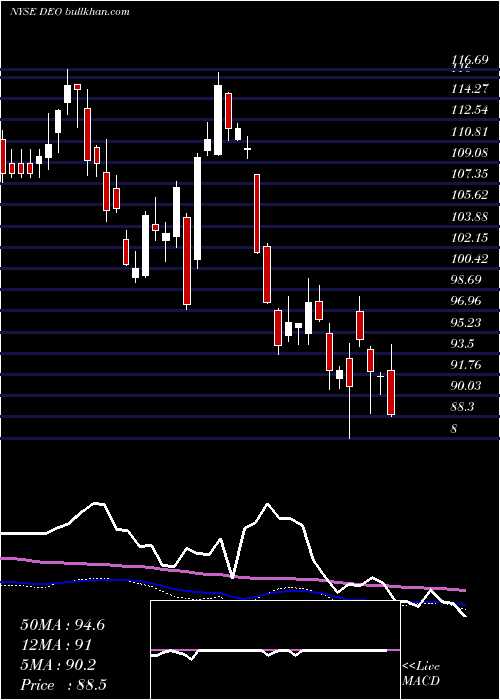Viewport: 500px width, 700px height.
Task: Click the 91.76 price axis label
Action: coord(467,365)
